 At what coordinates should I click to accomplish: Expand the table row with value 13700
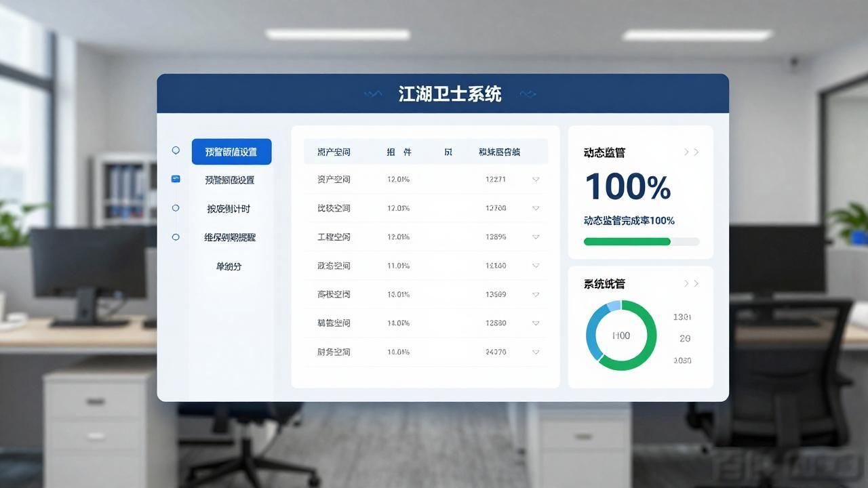click(536, 208)
